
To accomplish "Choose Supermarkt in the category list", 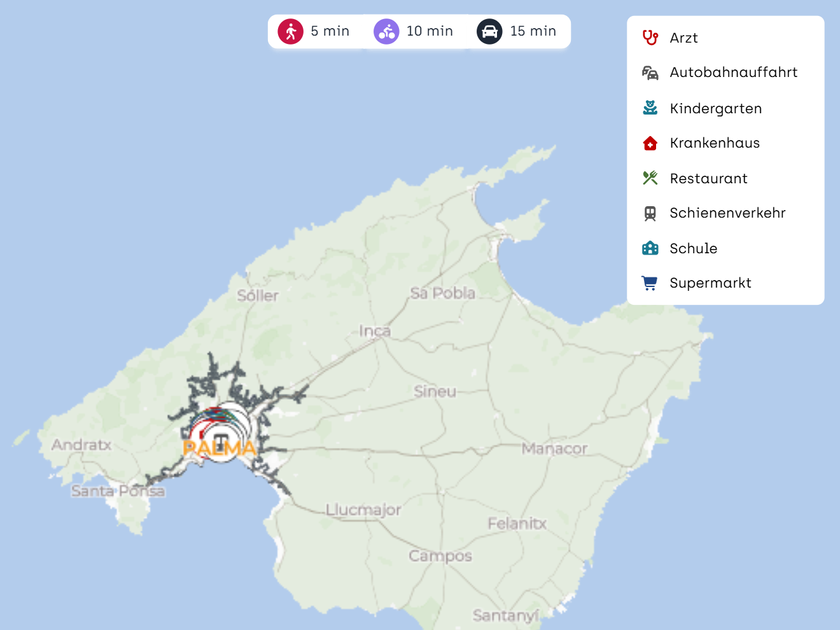I will coord(710,283).
